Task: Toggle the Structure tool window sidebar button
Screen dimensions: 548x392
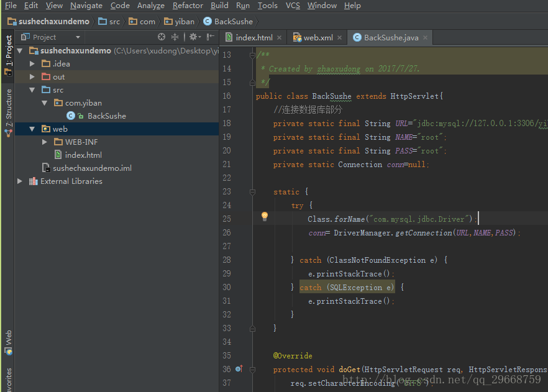Action: [x=8, y=112]
